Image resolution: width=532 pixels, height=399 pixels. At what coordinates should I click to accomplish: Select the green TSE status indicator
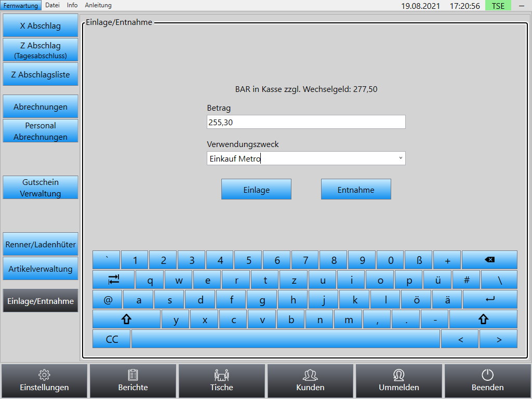click(x=498, y=5)
